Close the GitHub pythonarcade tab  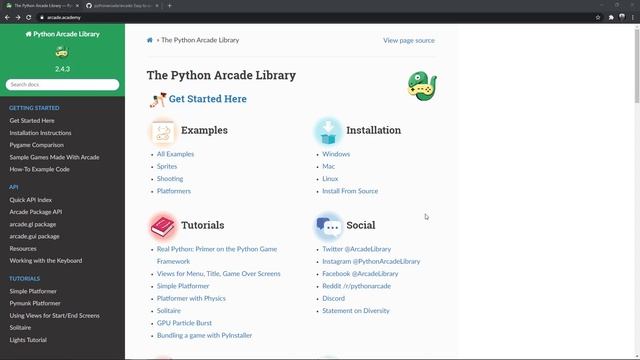coord(157,6)
